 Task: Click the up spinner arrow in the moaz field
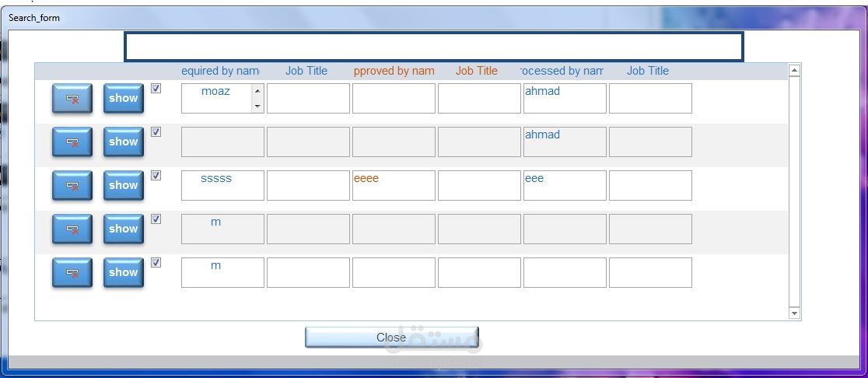tap(257, 91)
